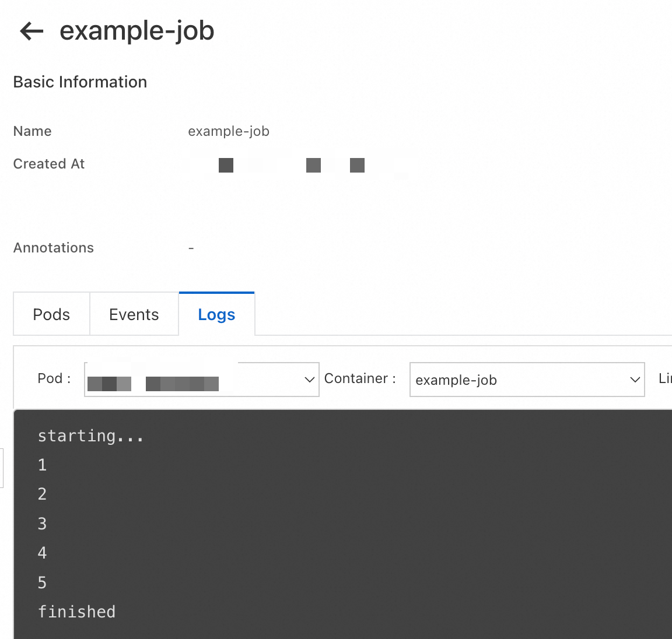Click log output line '3'
Screen dimensions: 672x639
[42, 524]
